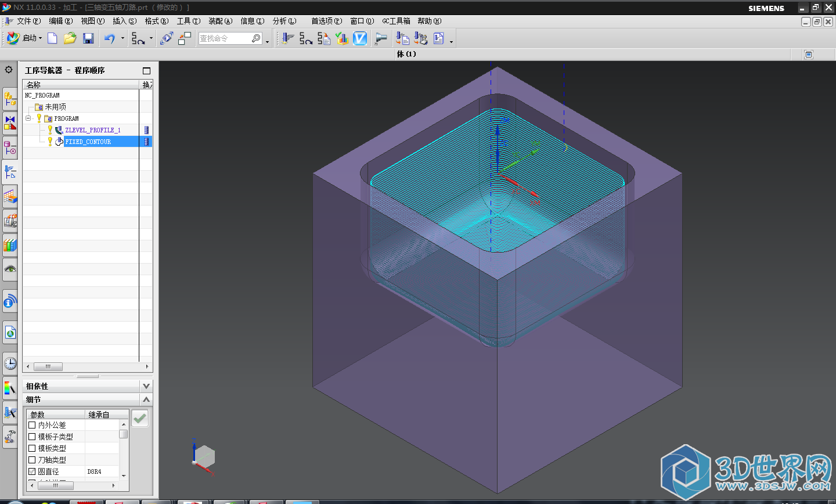Screen dimensions: 836x504
Task: Open the resource bar settings gear
Action: (9, 70)
